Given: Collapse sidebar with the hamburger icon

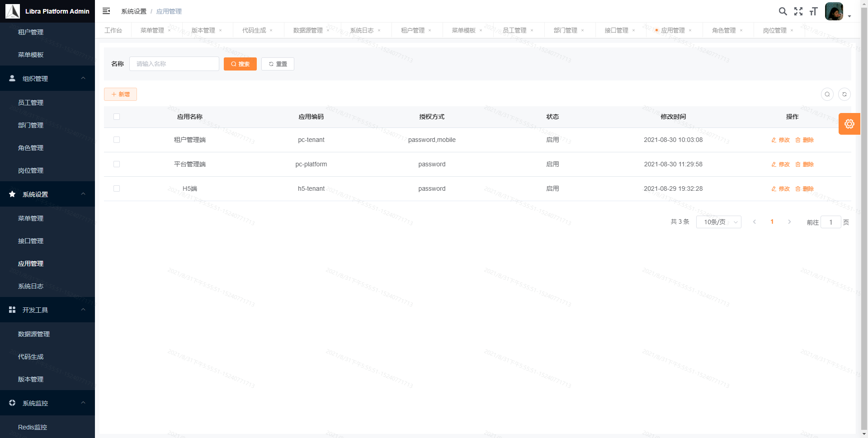Looking at the screenshot, I should coord(106,11).
